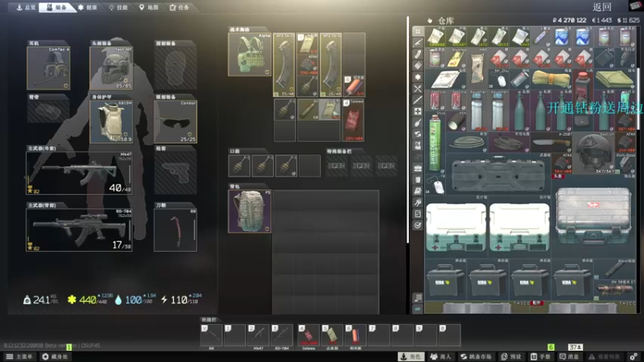This screenshot has width=644, height=362.
Task: Open the 跳蚤市场 flea market button
Action: click(476, 356)
